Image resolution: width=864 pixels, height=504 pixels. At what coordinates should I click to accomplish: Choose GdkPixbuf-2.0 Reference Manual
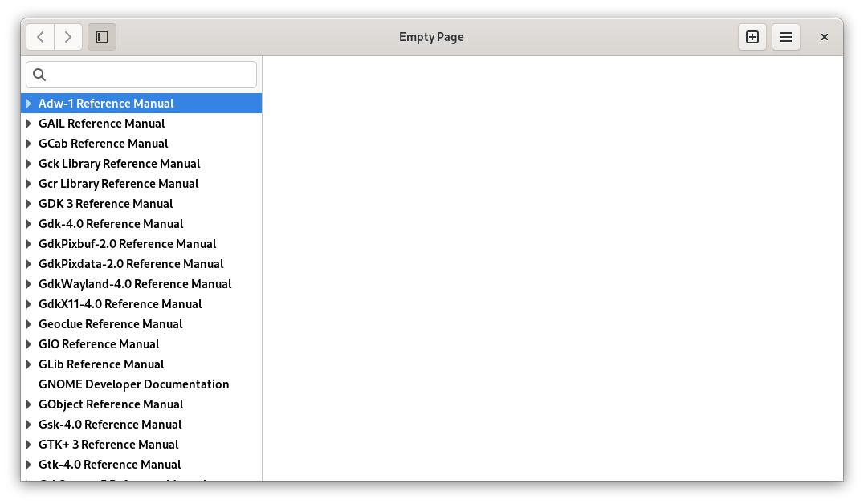[127, 244]
